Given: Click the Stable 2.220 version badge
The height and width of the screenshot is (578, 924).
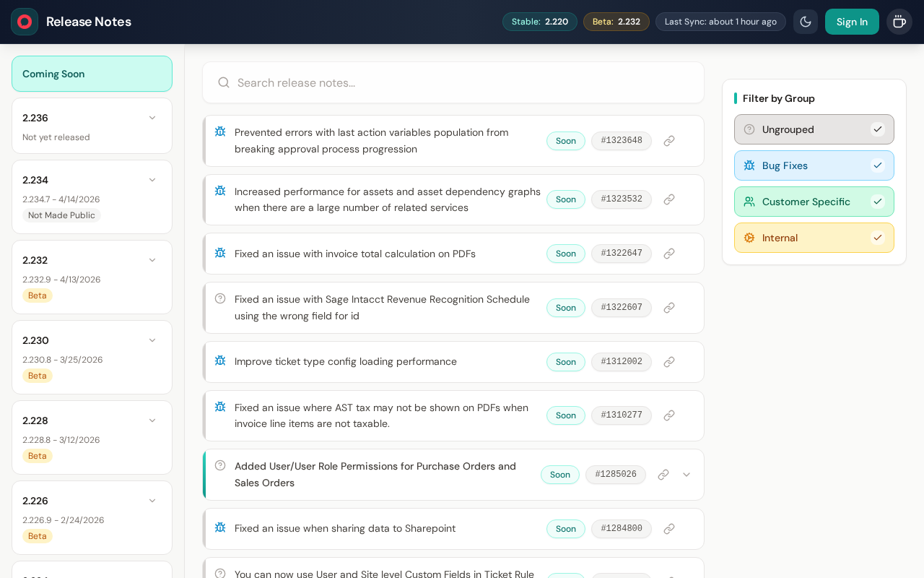Looking at the screenshot, I should (x=539, y=22).
